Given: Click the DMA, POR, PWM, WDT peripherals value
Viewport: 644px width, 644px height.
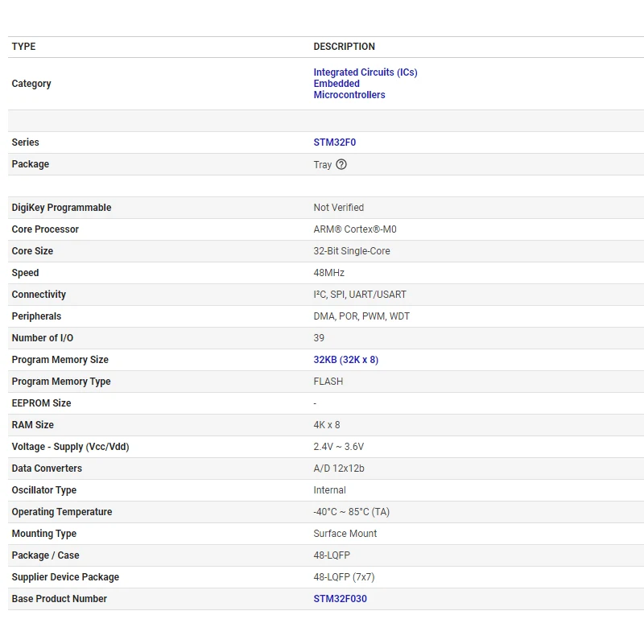Looking at the screenshot, I should point(361,316).
